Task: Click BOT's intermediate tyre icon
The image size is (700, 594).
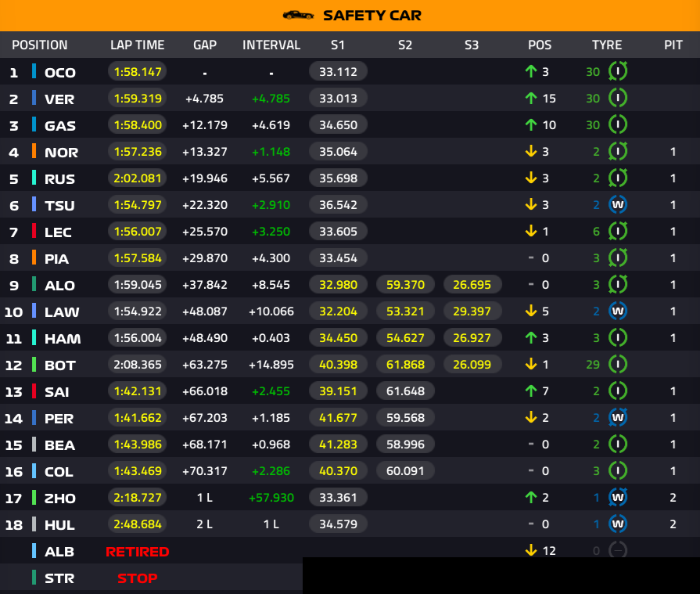Action: pos(618,365)
